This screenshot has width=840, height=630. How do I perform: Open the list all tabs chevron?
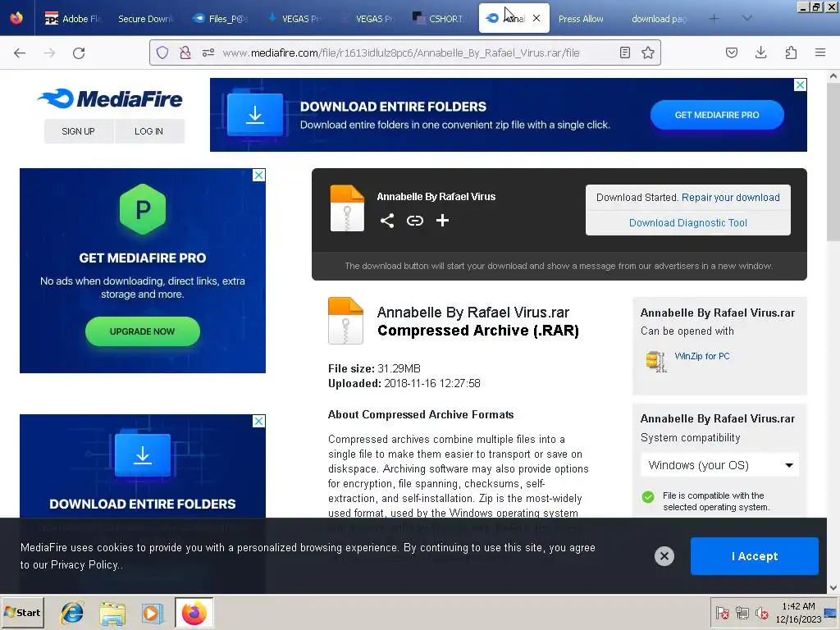click(746, 18)
